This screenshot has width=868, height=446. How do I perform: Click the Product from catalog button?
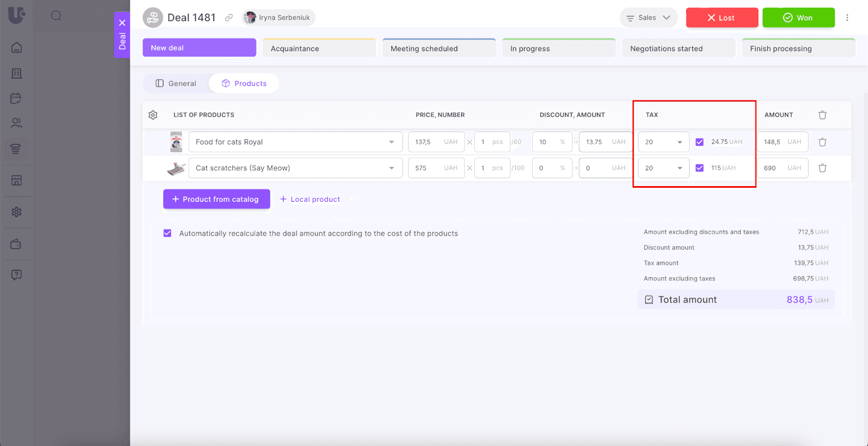click(216, 199)
